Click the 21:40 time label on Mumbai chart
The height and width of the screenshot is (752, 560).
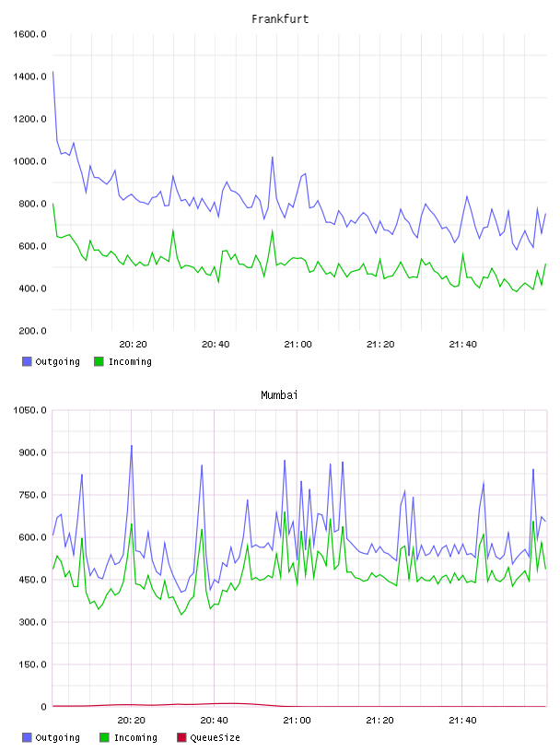[462, 721]
